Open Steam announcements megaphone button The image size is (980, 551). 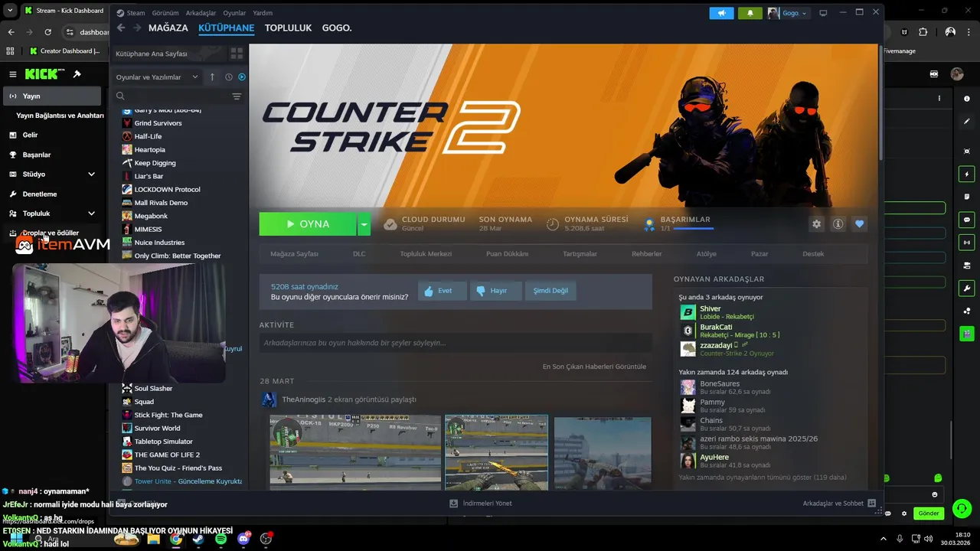pyautogui.click(x=721, y=13)
